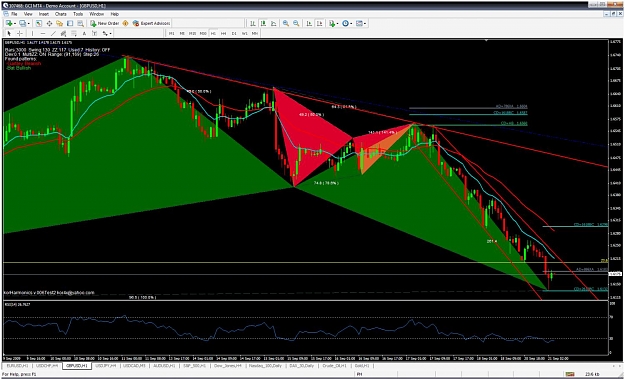Open the MetaEditor yellow diamond icon
The width and height of the screenshot is (625, 379).
(125, 23)
